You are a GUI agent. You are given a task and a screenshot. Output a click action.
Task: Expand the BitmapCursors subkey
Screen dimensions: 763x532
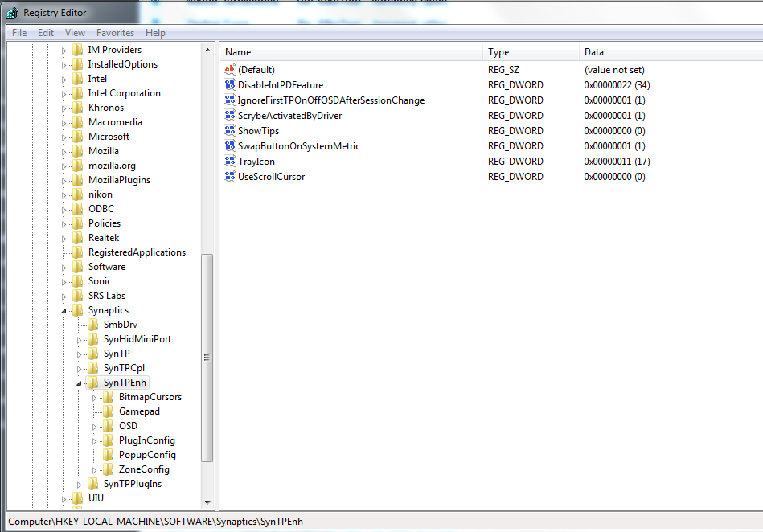coord(94,398)
